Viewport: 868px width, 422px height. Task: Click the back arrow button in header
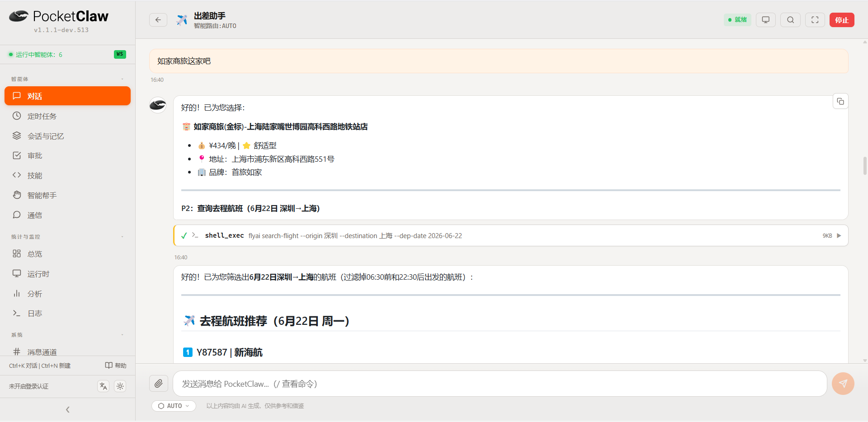158,20
